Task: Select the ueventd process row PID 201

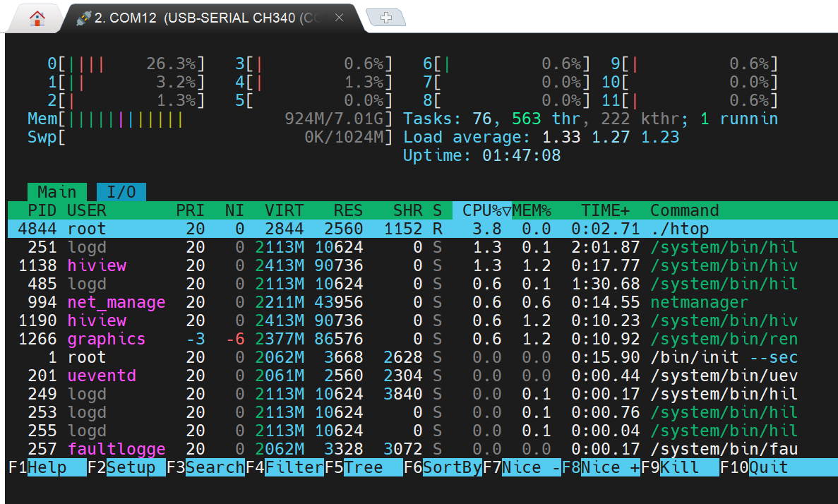Action: [x=423, y=376]
